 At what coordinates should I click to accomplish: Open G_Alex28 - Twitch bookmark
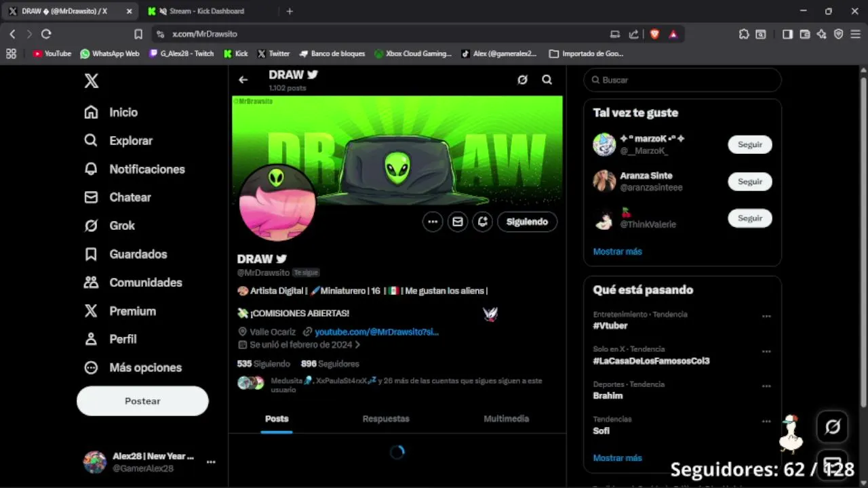[x=181, y=54]
